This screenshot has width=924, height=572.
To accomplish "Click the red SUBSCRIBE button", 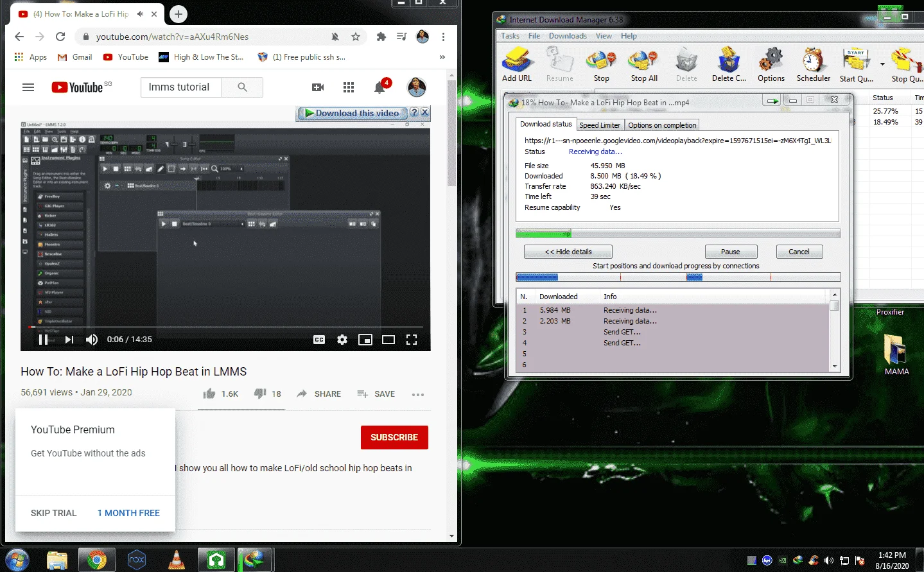I will (x=394, y=437).
